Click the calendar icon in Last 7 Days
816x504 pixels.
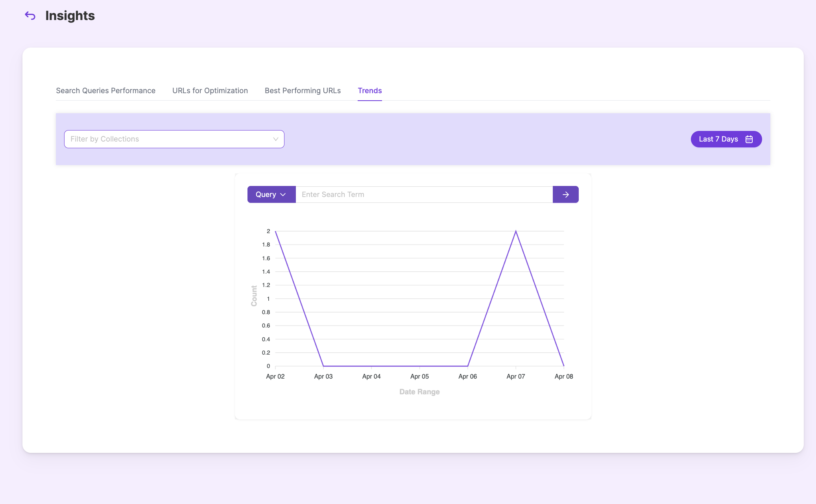[749, 139]
